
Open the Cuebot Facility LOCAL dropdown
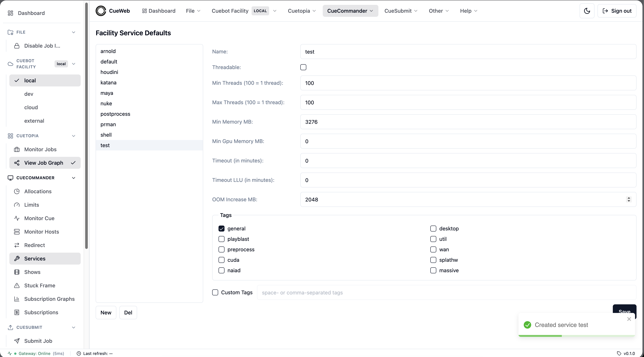click(244, 11)
